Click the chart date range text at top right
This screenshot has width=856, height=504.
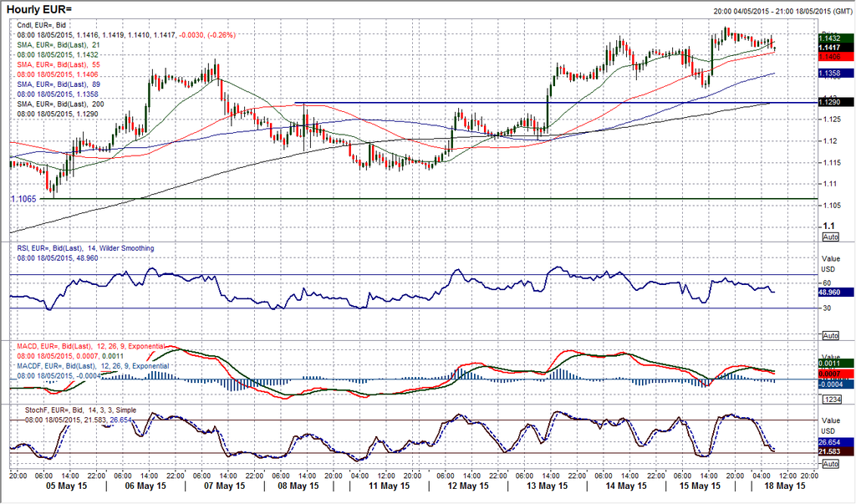pos(782,11)
